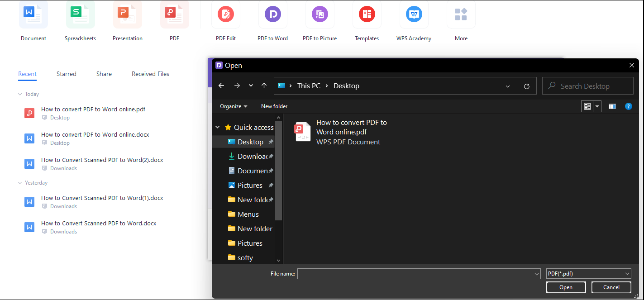Open the Help button in Open dialog
This screenshot has height=300, width=644.
click(x=628, y=106)
